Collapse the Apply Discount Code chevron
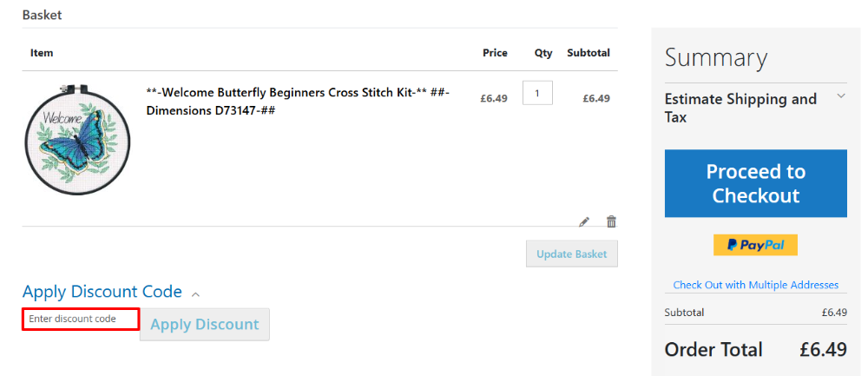868x376 pixels. tap(195, 294)
